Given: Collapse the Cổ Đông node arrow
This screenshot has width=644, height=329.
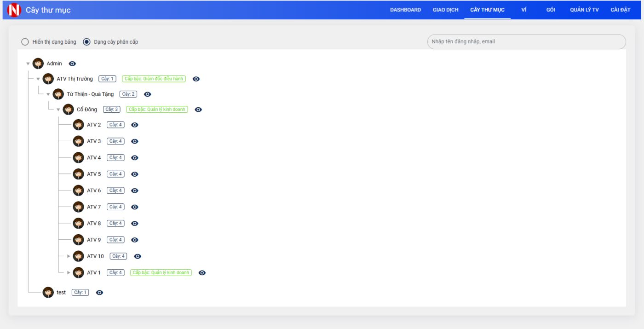Looking at the screenshot, I should point(58,110).
